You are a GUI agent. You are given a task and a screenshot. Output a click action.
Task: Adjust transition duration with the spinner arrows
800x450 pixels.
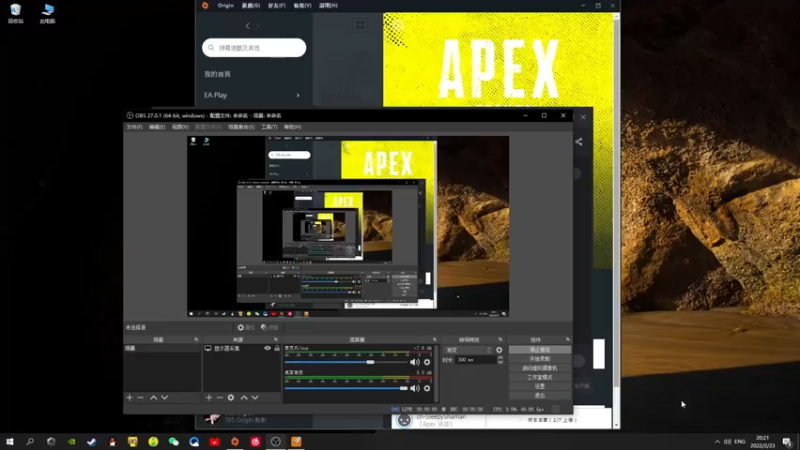pyautogui.click(x=500, y=360)
